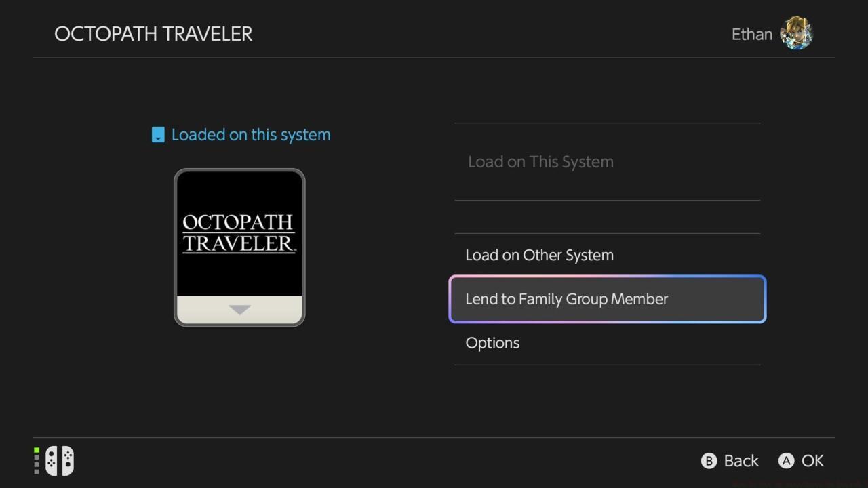The width and height of the screenshot is (868, 488).
Task: Click the left Joy-Con icon
Action: point(51,460)
